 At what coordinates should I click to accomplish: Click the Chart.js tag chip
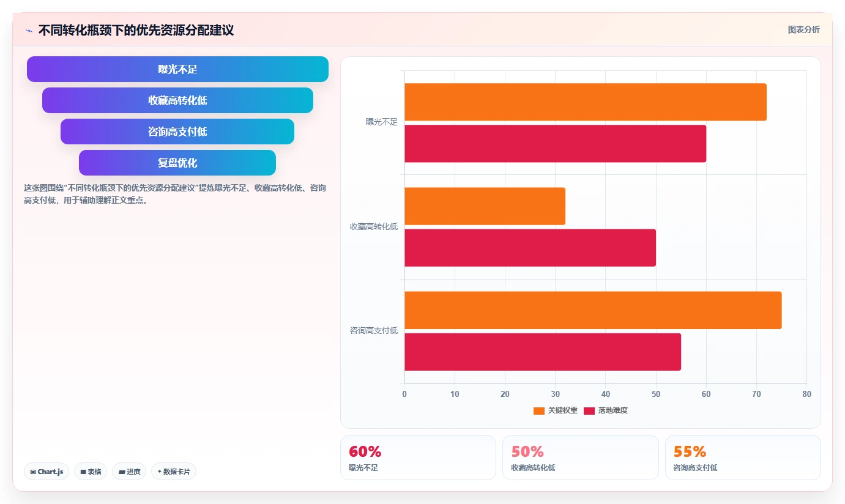pos(47,472)
